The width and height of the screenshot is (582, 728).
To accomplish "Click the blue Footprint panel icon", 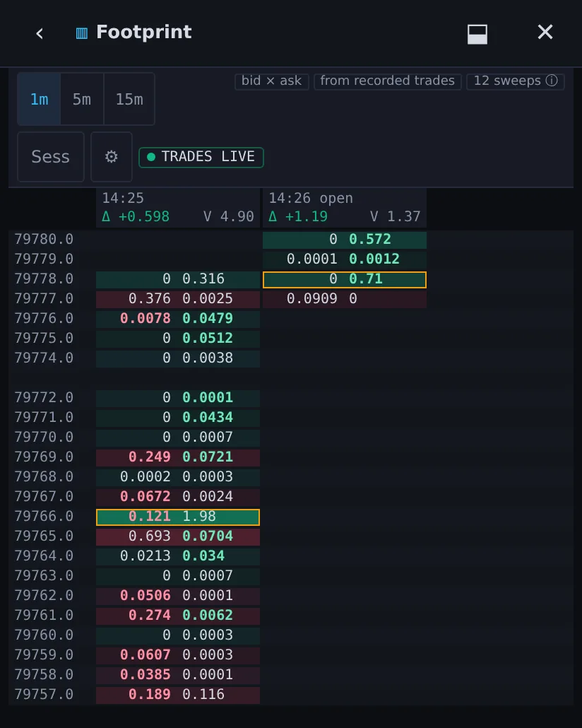I will tap(82, 33).
